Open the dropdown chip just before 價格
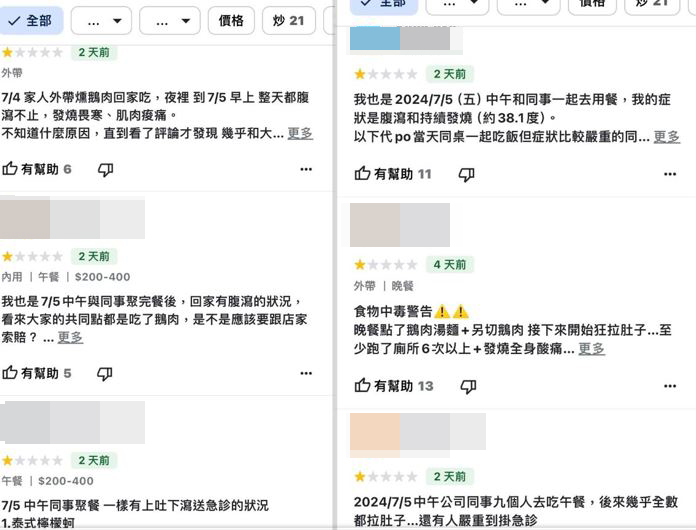 [x=169, y=20]
